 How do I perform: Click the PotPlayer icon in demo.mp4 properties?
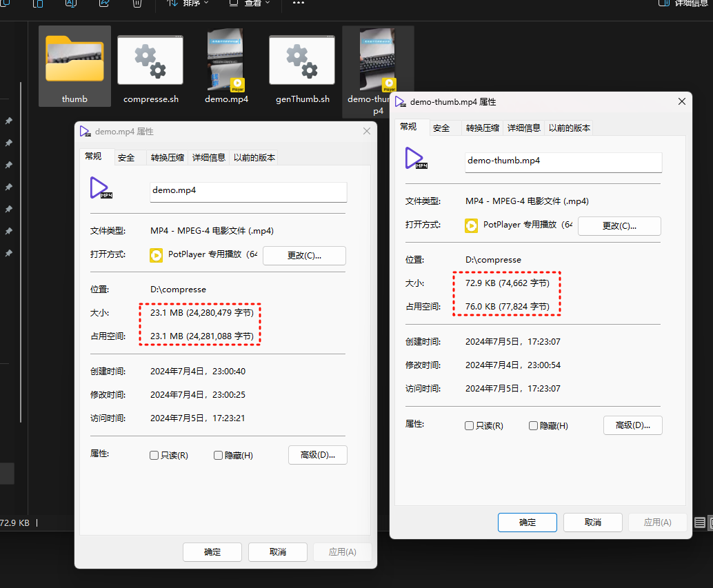(156, 255)
